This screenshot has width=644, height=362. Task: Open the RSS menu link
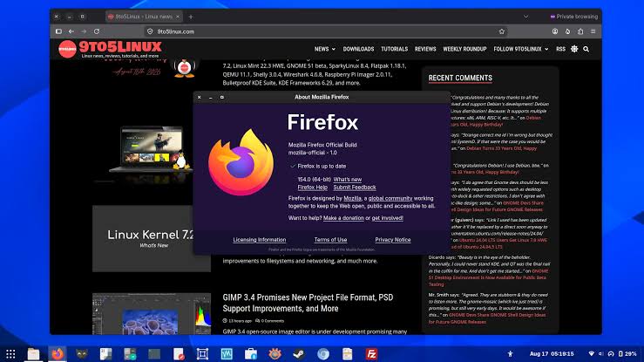[x=560, y=49]
